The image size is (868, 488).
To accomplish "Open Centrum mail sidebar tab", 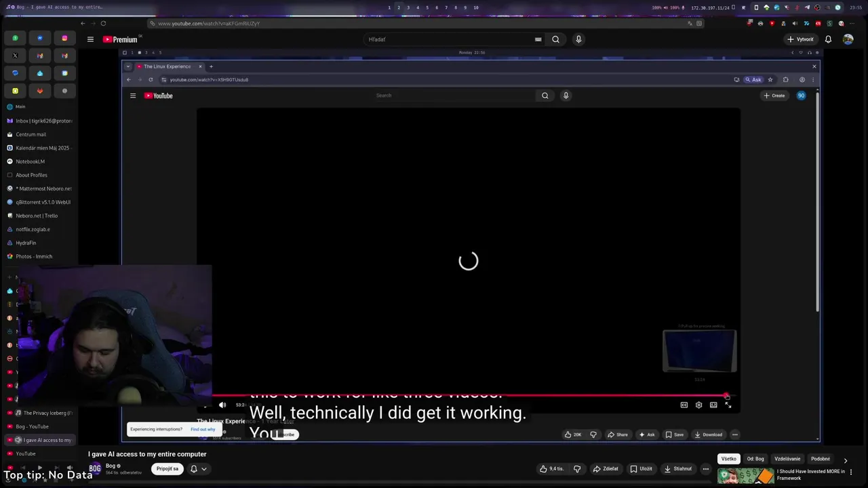I will 39,134.
